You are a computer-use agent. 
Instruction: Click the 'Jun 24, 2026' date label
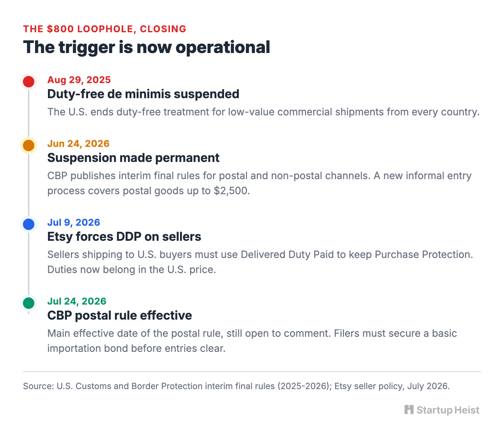click(78, 144)
